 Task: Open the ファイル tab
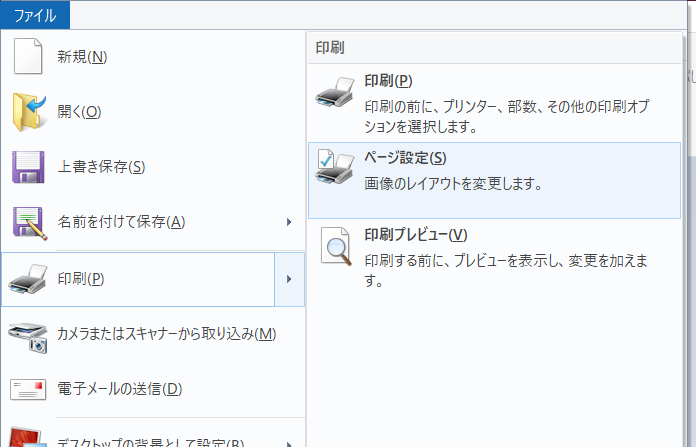35,15
